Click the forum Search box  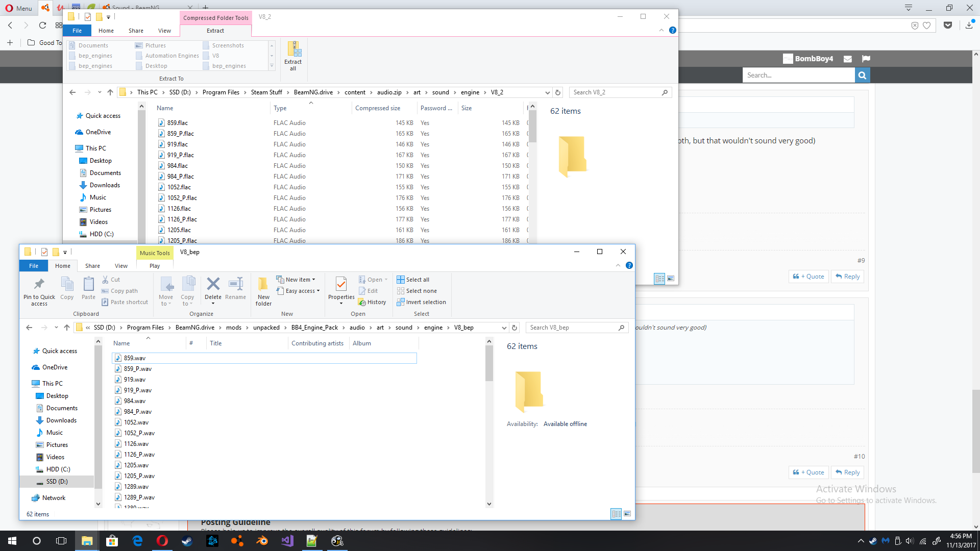[799, 75]
